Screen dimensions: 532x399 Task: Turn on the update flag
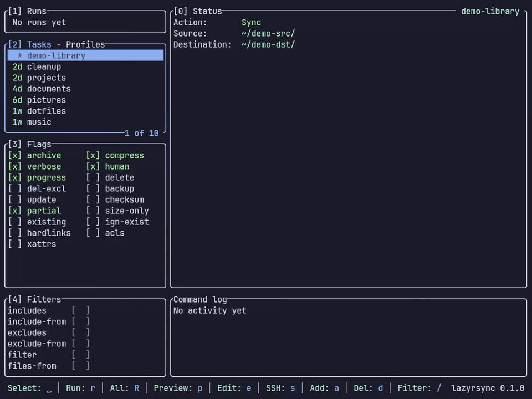pyautogui.click(x=15, y=200)
